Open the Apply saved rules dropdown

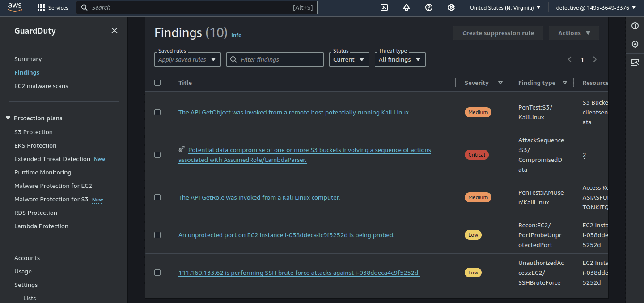pyautogui.click(x=188, y=59)
